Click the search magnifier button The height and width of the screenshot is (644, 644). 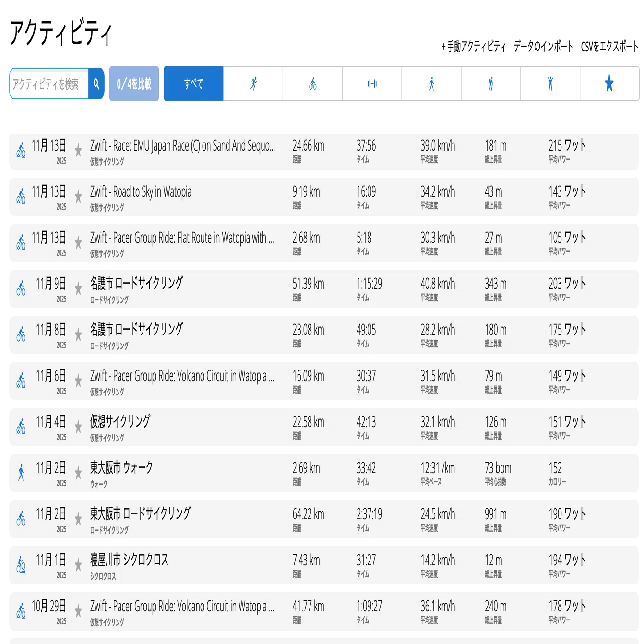click(96, 83)
